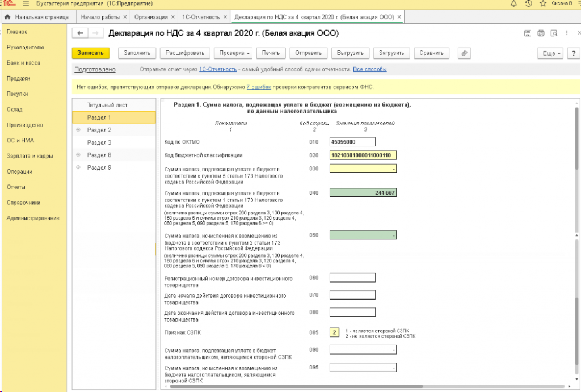Click the vertical scrollbar of the form
The image size is (581, 392).
pos(576,139)
